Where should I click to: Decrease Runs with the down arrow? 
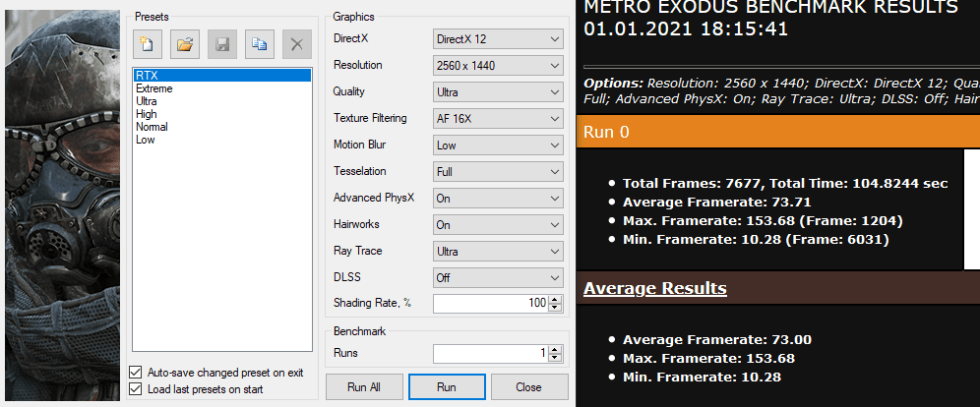[556, 358]
